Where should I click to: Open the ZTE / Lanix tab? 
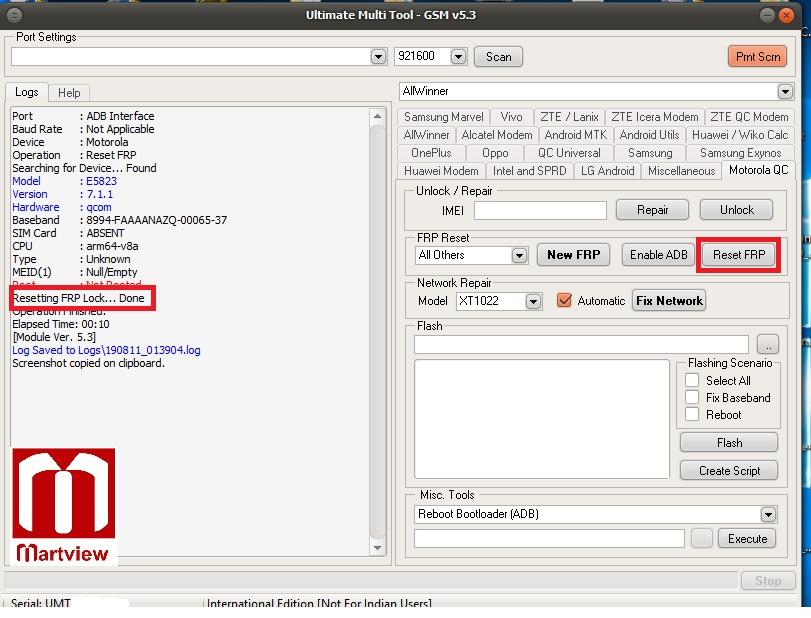coord(569,117)
